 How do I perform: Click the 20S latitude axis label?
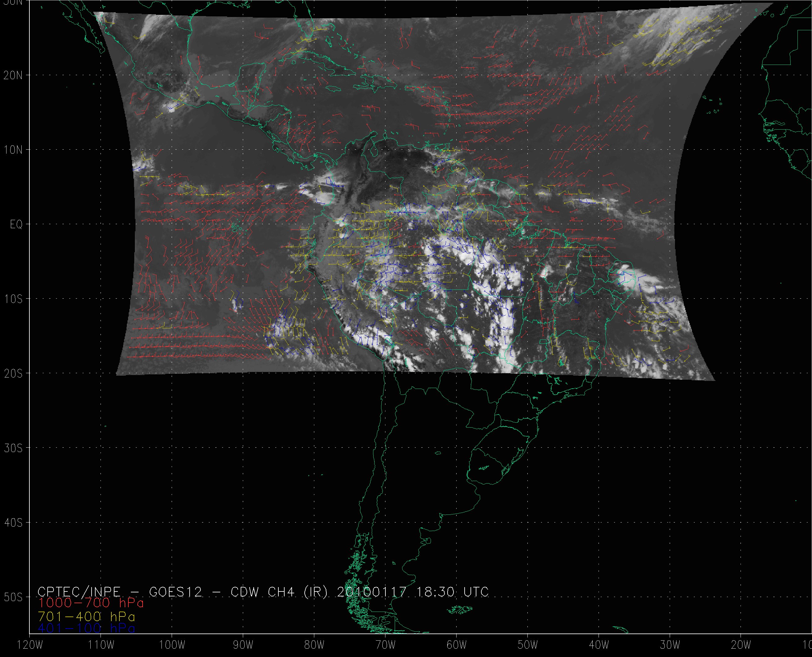click(x=13, y=373)
